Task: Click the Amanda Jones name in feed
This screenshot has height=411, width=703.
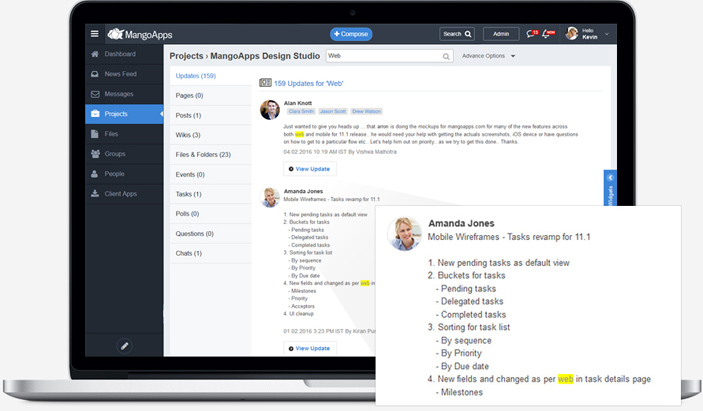Action: [303, 191]
